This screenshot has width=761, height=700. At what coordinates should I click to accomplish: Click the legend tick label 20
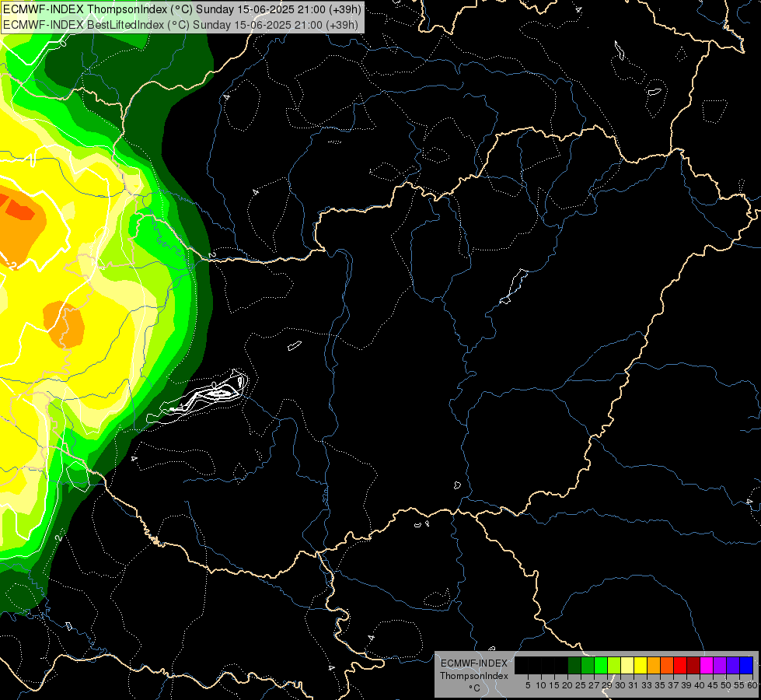(567, 685)
